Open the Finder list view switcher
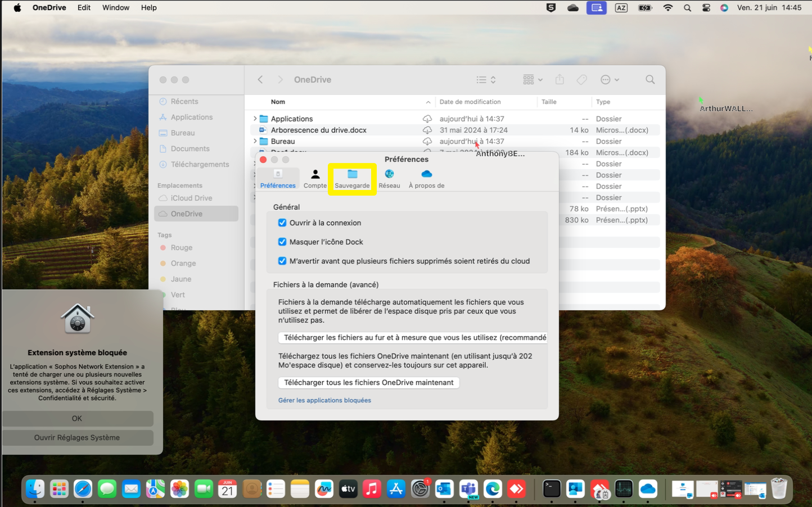This screenshot has width=812, height=507. coord(486,80)
